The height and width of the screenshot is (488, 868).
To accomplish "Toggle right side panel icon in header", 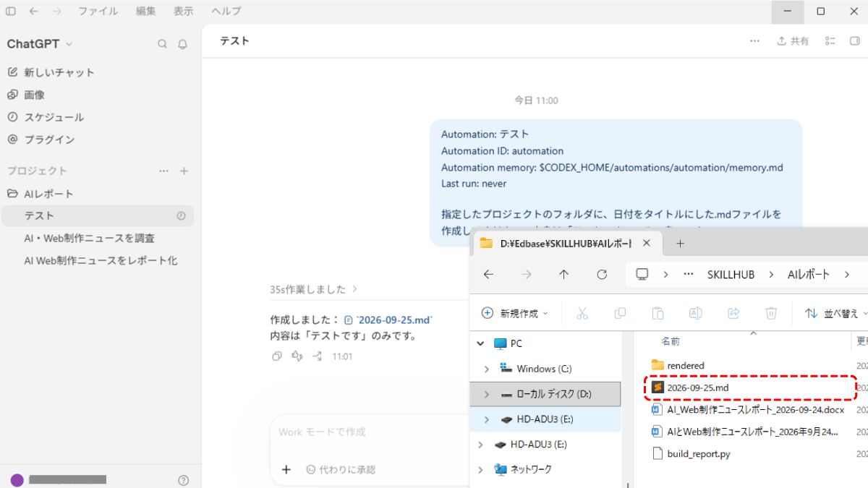I will click(854, 41).
